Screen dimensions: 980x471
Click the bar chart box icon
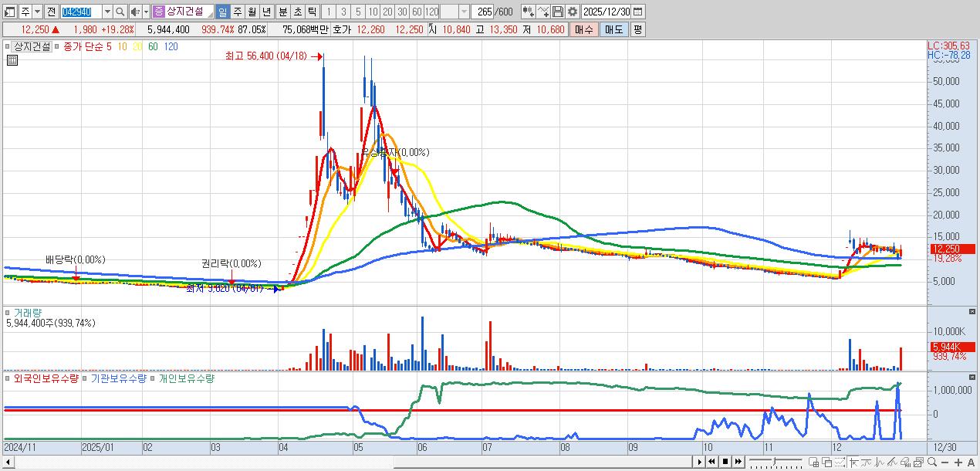click(906, 462)
